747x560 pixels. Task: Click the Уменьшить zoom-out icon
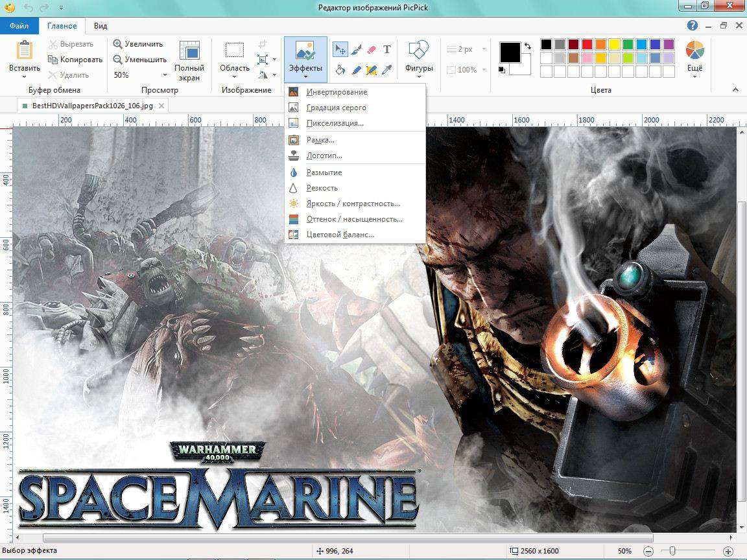[117, 60]
